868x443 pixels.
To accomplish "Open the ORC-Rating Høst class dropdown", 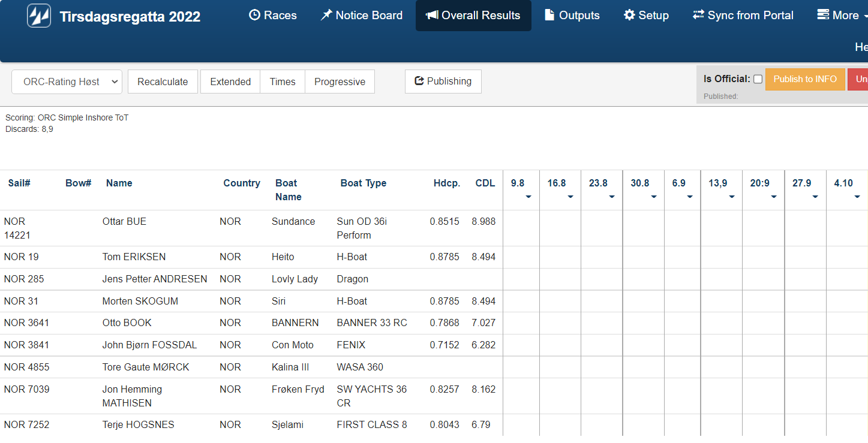I will (67, 82).
